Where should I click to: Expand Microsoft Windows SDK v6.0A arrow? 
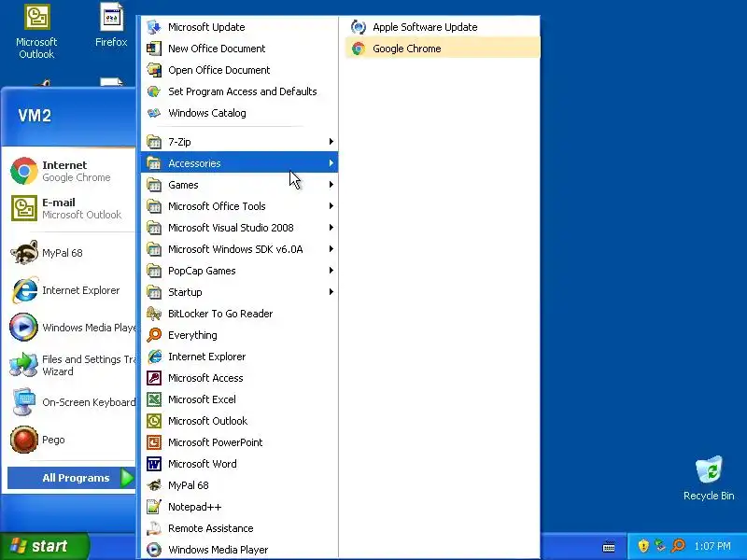click(331, 248)
